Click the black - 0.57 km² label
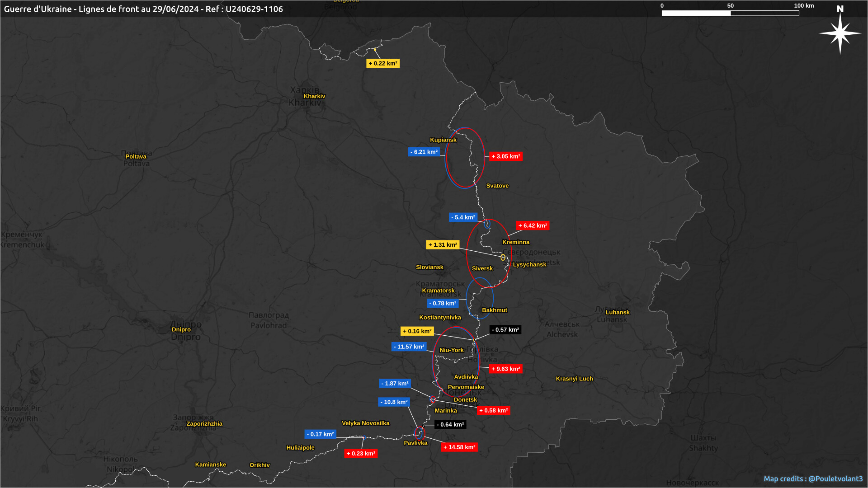868x488 pixels. 505,330
